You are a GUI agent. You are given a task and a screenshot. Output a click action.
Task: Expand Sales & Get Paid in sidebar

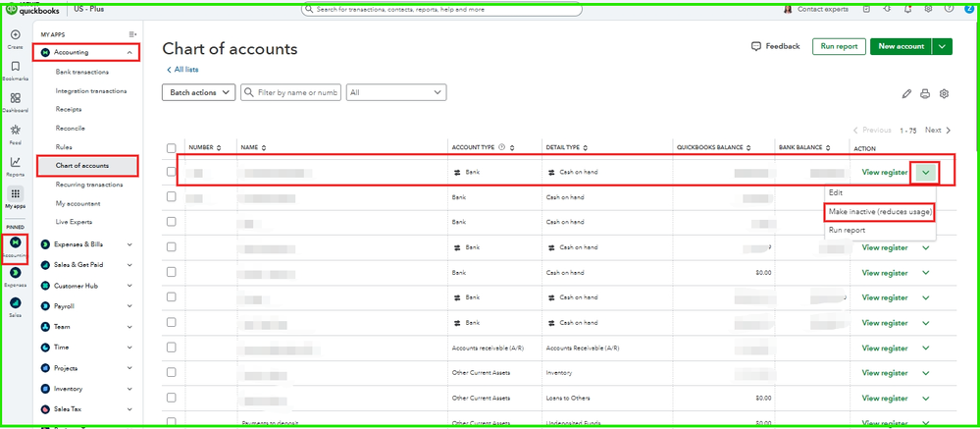tap(129, 265)
